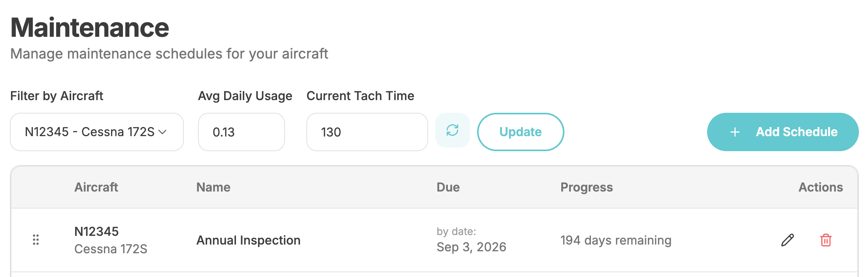The height and width of the screenshot is (277, 868).
Task: Select the Annual Inspection name cell
Action: coord(248,240)
